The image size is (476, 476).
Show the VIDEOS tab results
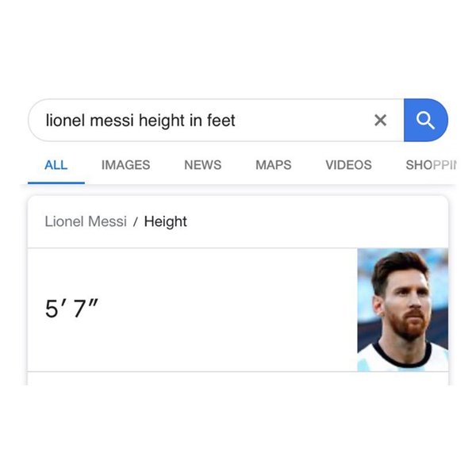pos(348,165)
